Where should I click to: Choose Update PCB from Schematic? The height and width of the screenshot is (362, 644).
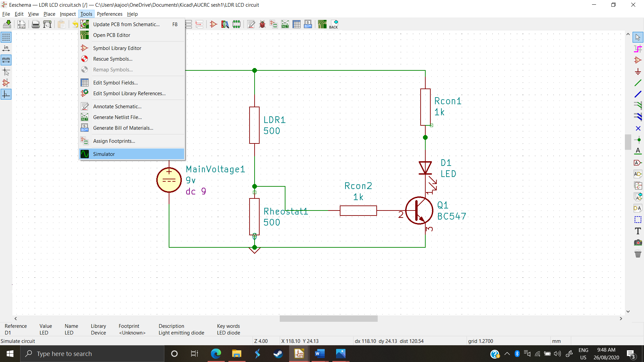(132, 24)
